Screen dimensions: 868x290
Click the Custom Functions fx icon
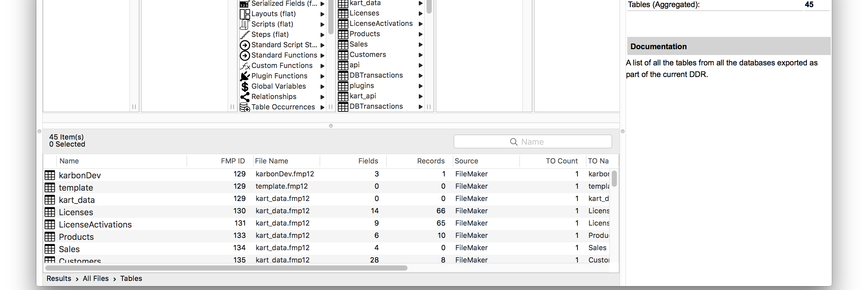pyautogui.click(x=245, y=66)
